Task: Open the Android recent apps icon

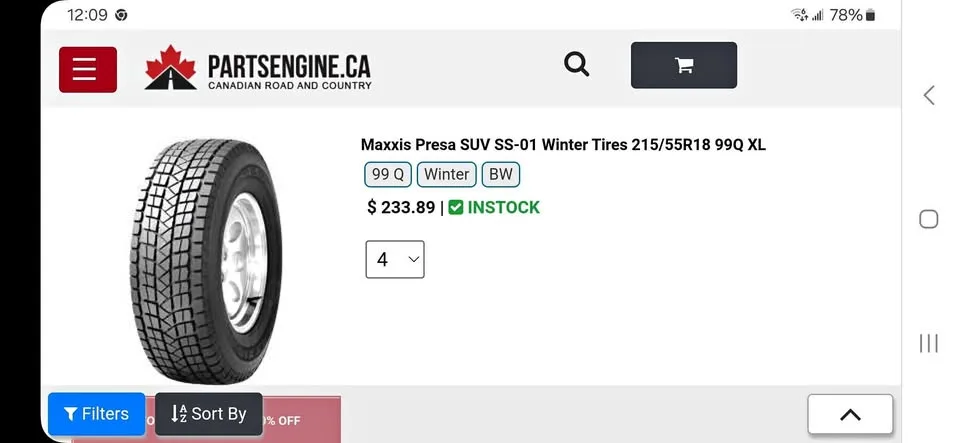Action: click(929, 343)
